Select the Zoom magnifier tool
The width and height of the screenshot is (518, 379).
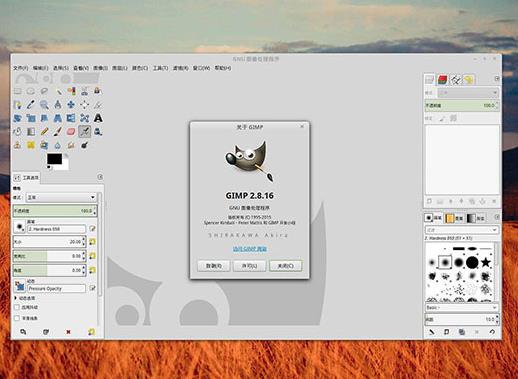(44, 105)
